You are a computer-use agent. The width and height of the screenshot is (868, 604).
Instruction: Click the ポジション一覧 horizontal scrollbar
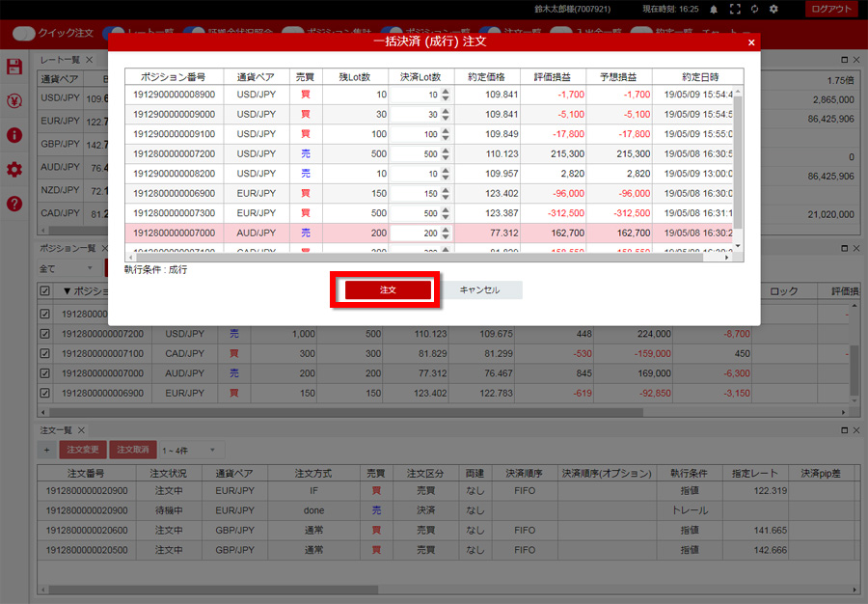pos(346,412)
